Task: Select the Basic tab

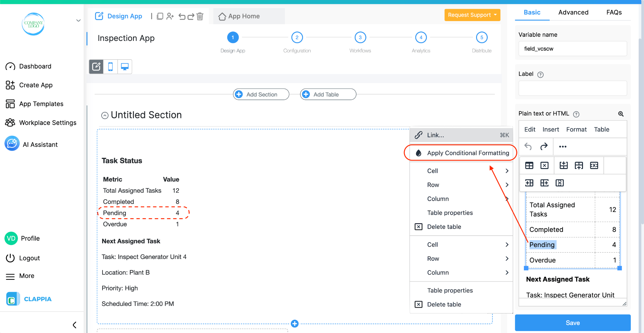Action: (x=532, y=12)
